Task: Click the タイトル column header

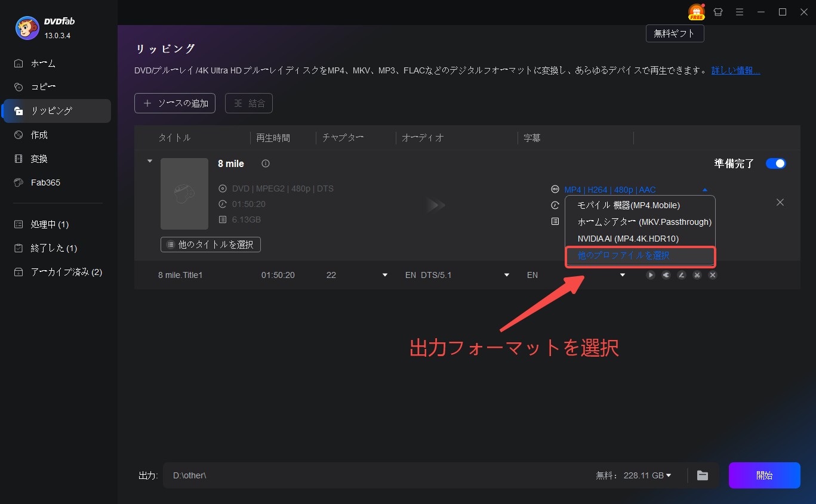Action: click(174, 138)
